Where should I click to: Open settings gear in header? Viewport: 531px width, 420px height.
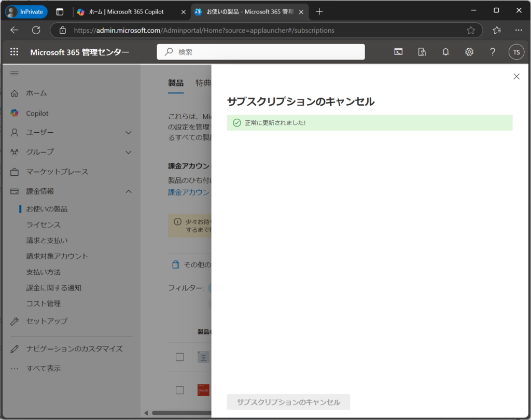469,52
